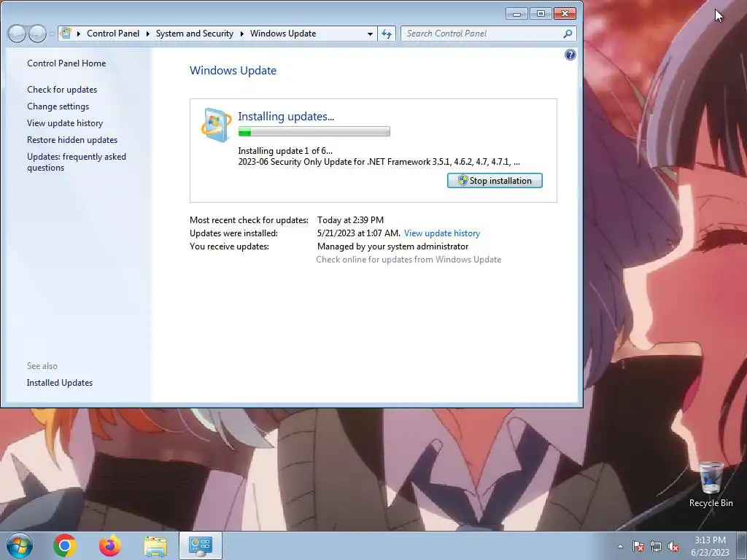
Task: Click Check online for updates from Windows Update
Action: point(409,260)
